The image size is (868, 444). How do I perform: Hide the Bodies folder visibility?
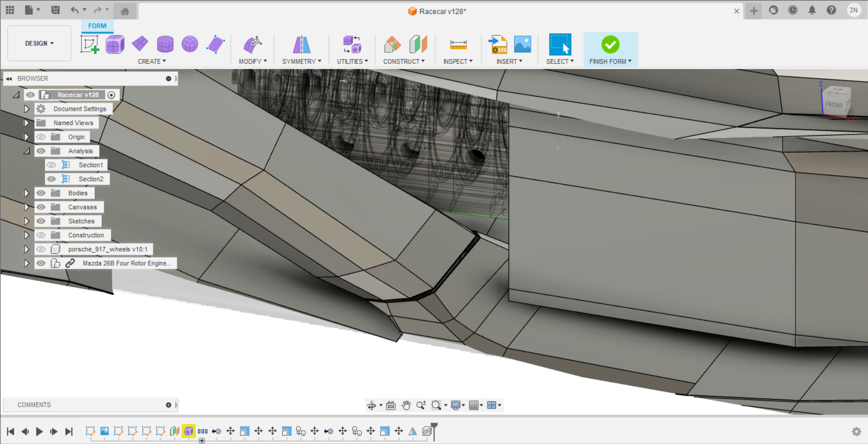click(x=41, y=193)
